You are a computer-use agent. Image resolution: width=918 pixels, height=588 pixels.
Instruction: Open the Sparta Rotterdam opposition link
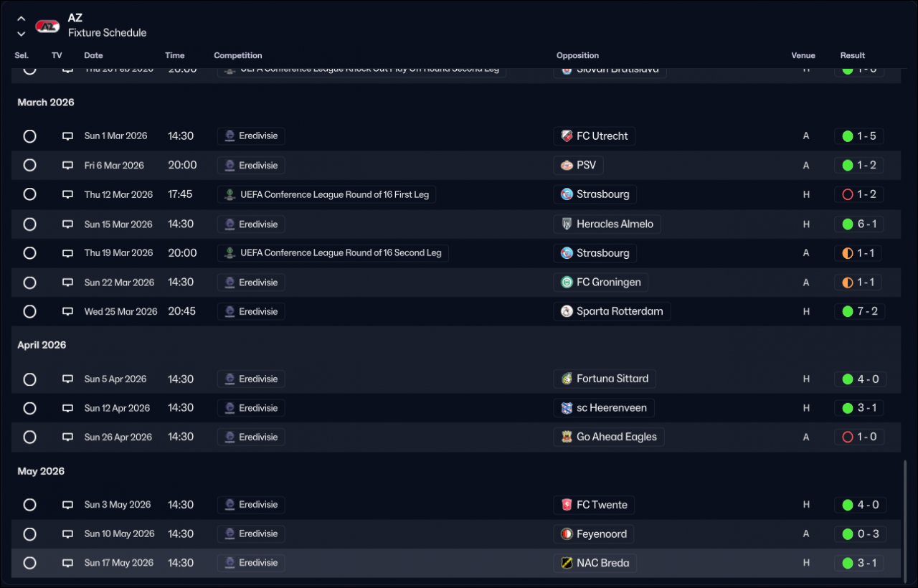pyautogui.click(x=619, y=311)
